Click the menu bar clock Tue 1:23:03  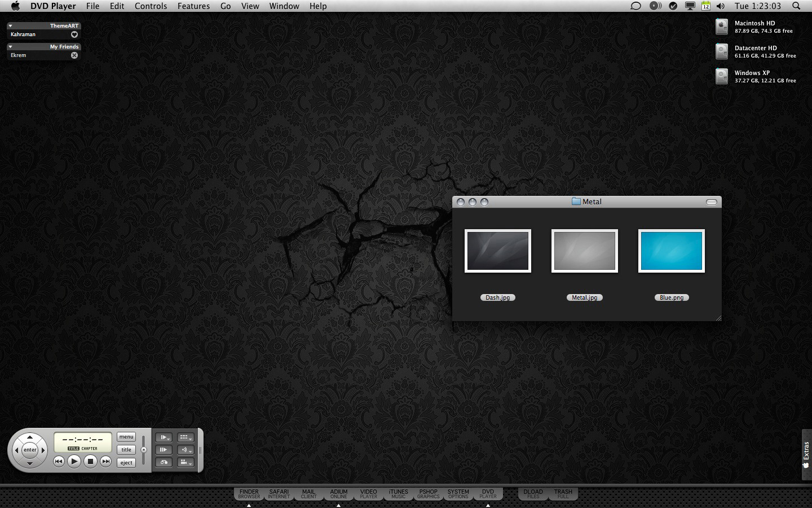coord(757,6)
